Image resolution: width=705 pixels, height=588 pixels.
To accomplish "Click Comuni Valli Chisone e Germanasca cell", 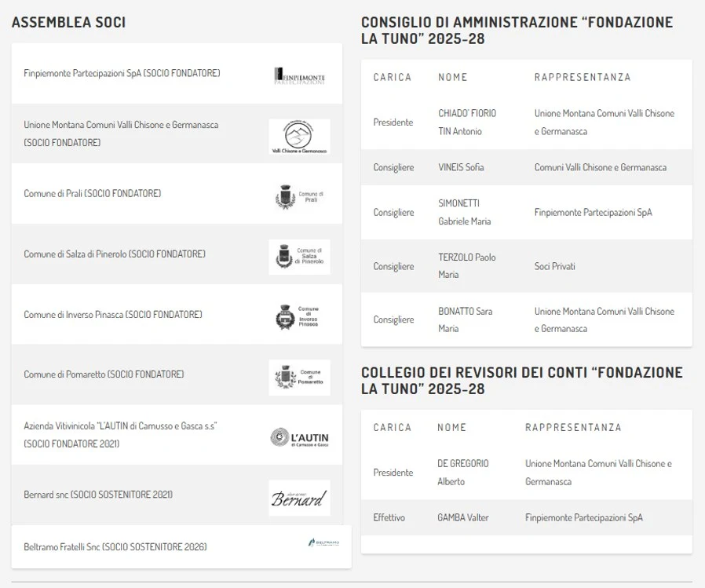I will coord(601,167).
